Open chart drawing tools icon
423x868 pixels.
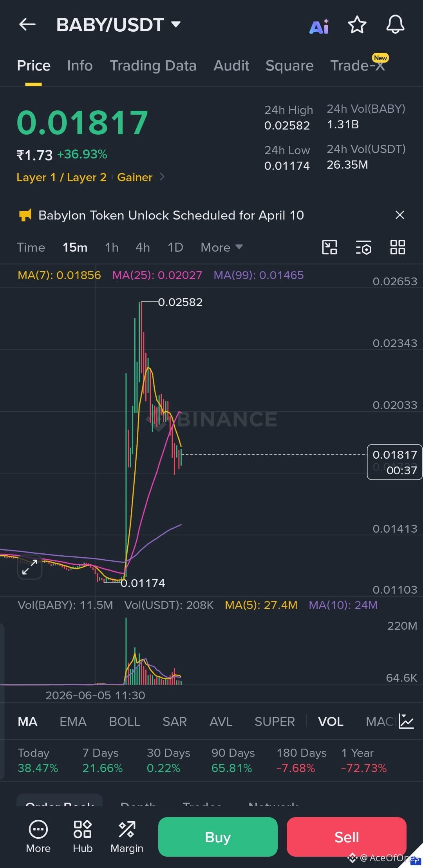click(329, 247)
